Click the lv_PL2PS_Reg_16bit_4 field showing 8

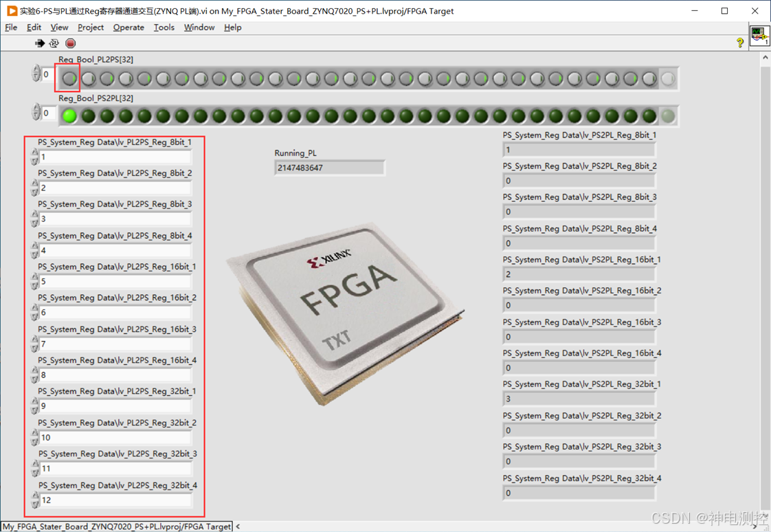tap(115, 375)
